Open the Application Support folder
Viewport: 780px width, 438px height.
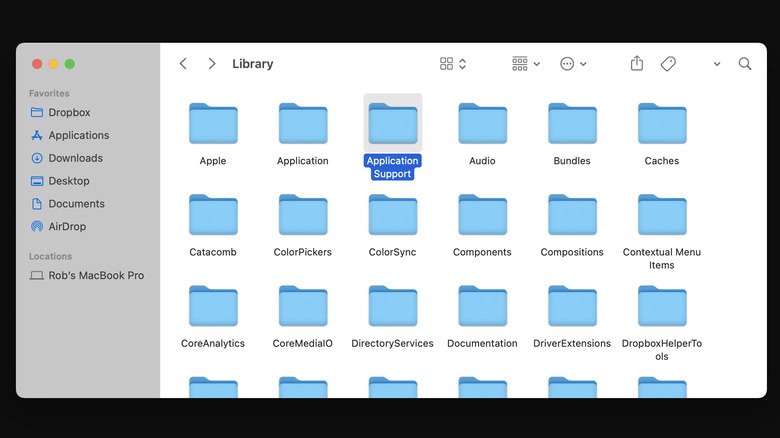click(393, 125)
